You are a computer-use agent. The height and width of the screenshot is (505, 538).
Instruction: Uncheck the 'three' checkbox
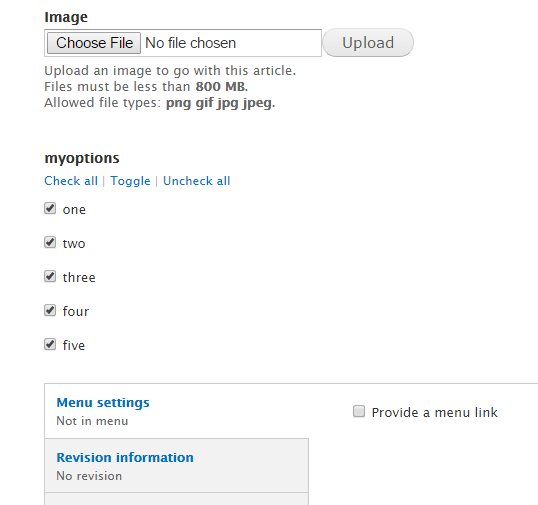[50, 276]
